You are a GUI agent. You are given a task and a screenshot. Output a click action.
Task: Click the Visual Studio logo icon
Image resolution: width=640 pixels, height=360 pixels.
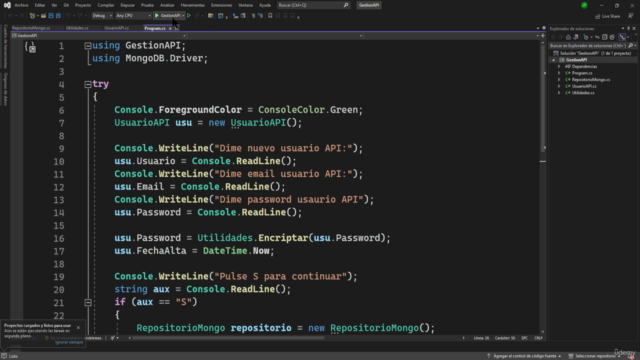click(7, 5)
